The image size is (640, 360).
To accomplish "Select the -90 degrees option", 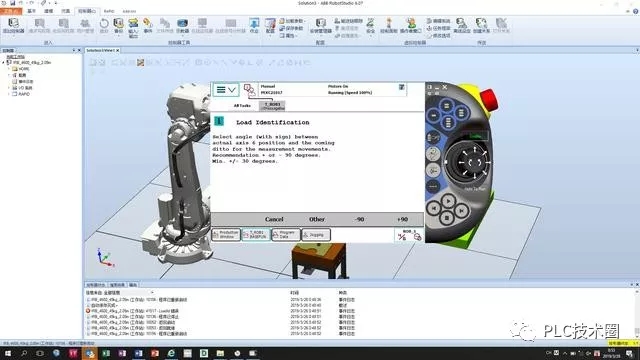I will [x=359, y=219].
